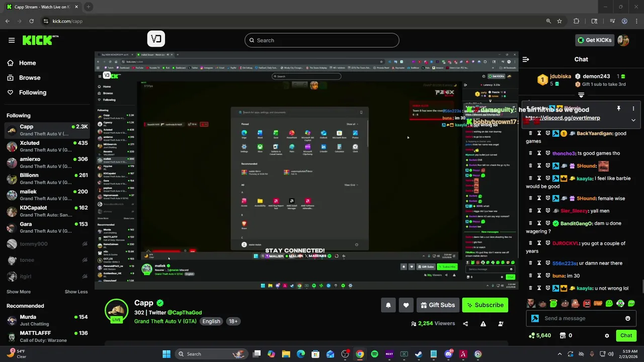Open the channel points shop icon

click(x=562, y=335)
